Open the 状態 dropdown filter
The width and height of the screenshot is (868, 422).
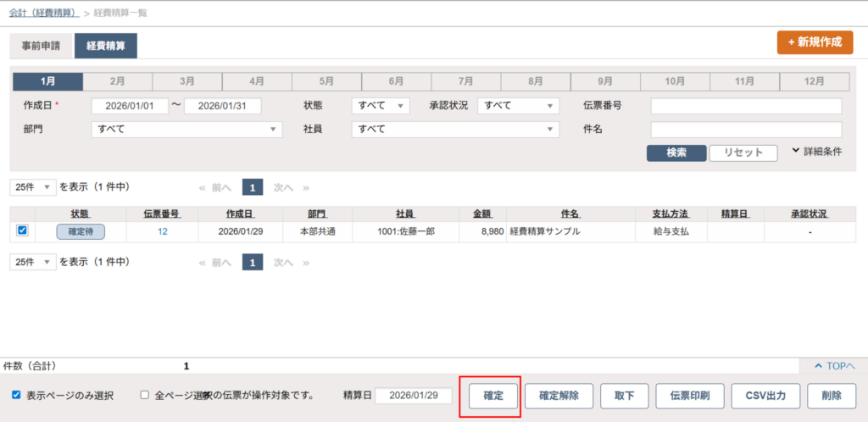(381, 106)
